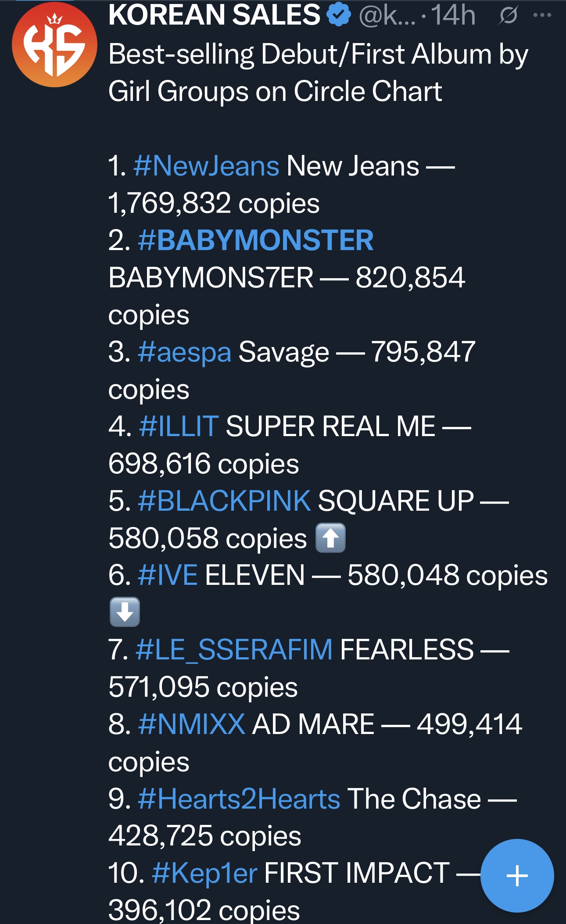
Task: Open the #LE_SSERAFIM hashtag
Action: [234, 650]
